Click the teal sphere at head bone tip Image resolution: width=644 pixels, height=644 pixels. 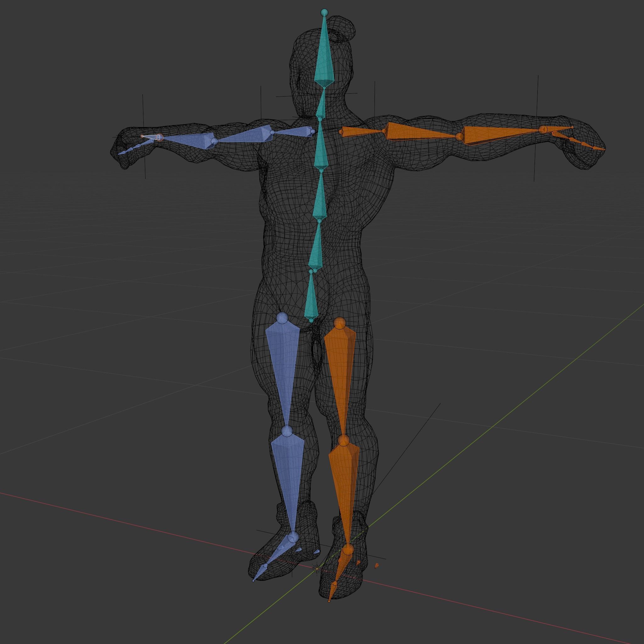(324, 13)
